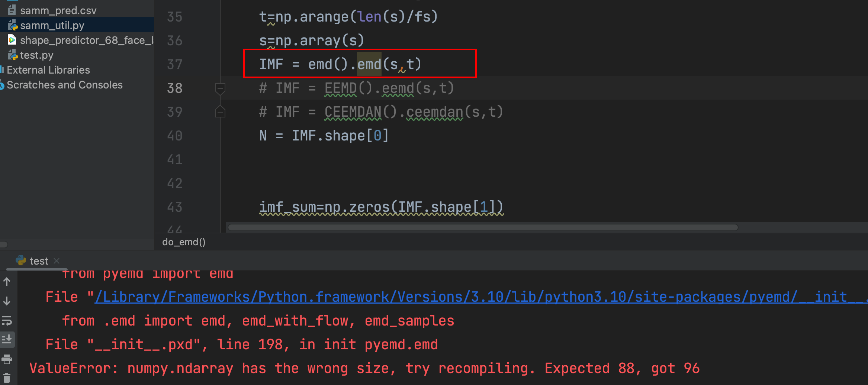Select samm_util.py in the project tree
The width and height of the screenshot is (868, 385).
[52, 25]
